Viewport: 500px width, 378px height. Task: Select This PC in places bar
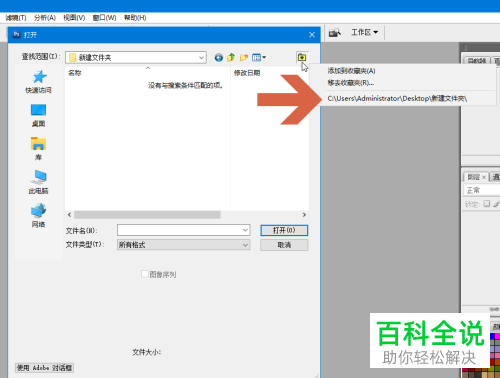[38, 182]
